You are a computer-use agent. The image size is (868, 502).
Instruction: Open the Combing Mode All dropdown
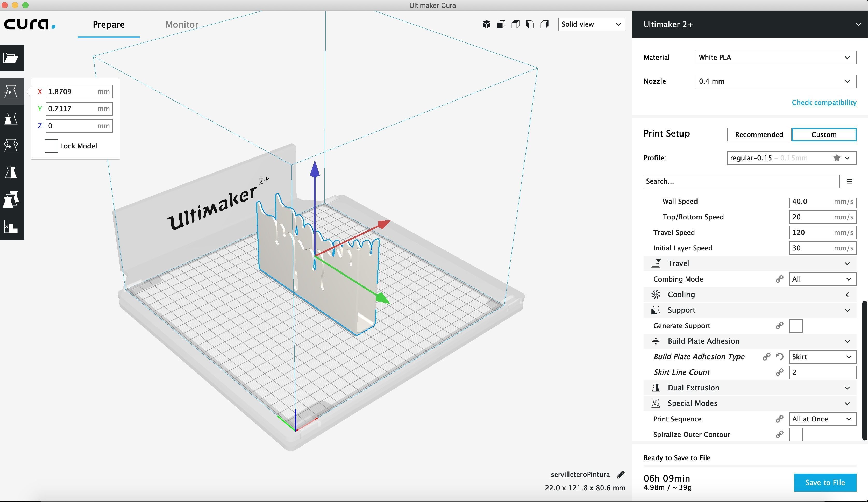822,279
